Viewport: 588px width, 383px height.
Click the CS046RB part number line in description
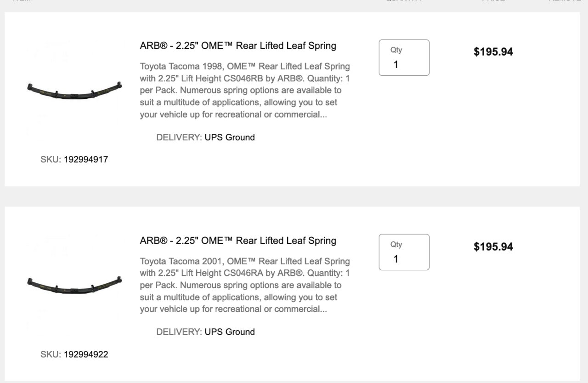tap(245, 78)
